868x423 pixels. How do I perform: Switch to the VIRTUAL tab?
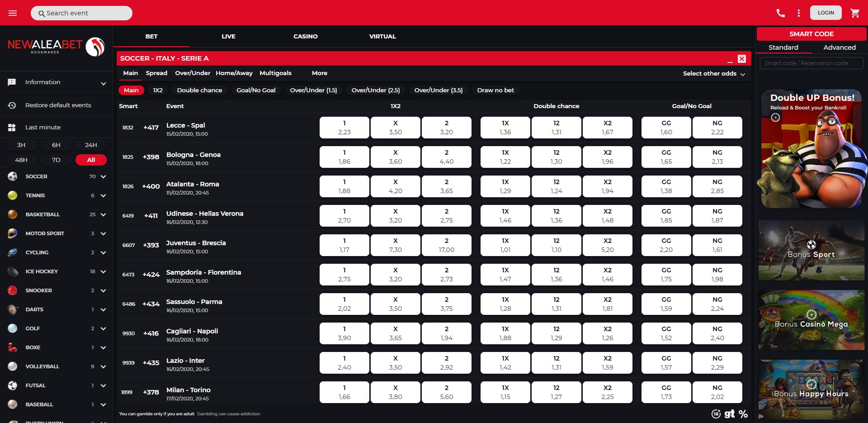(x=382, y=37)
